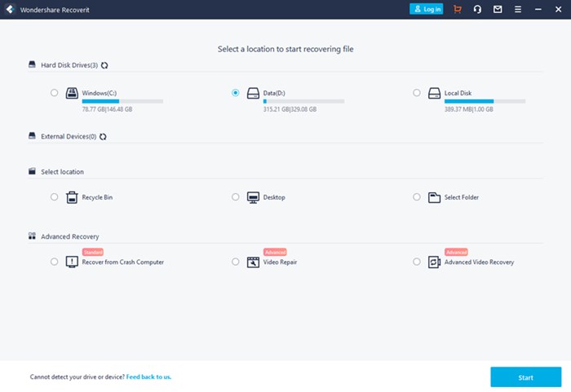Click the Recycle Bin icon
Image resolution: width=571 pixels, height=392 pixels.
tap(72, 197)
